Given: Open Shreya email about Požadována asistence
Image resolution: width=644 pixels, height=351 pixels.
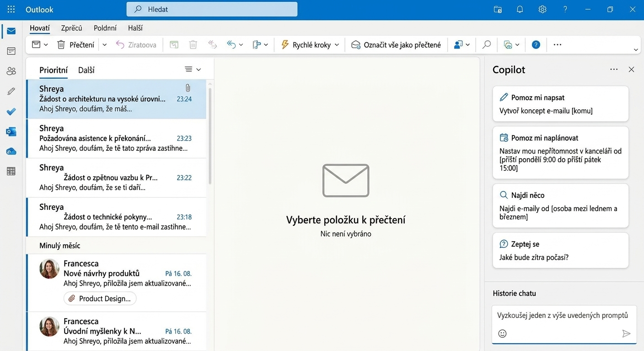Looking at the screenshot, I should pos(116,138).
